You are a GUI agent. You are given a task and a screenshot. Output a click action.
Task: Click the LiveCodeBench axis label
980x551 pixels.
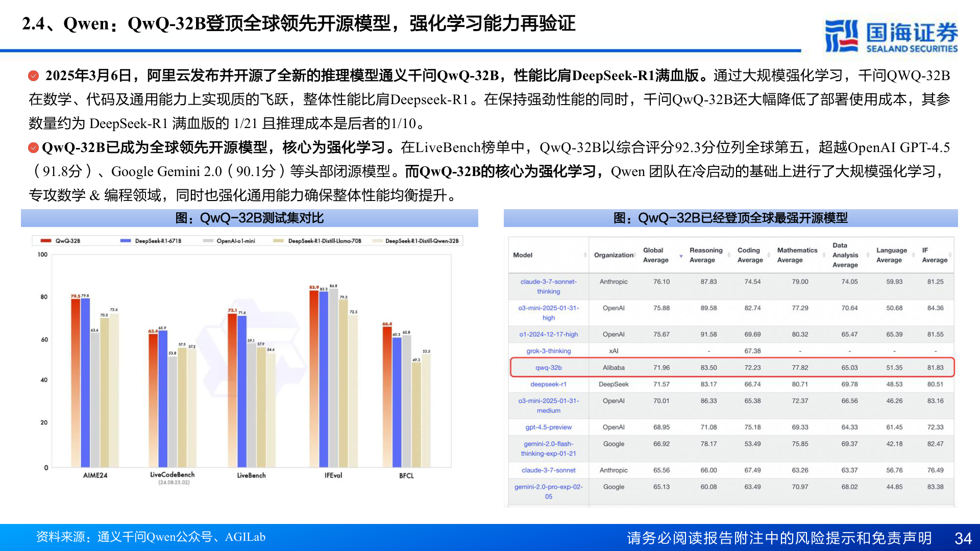click(x=173, y=475)
